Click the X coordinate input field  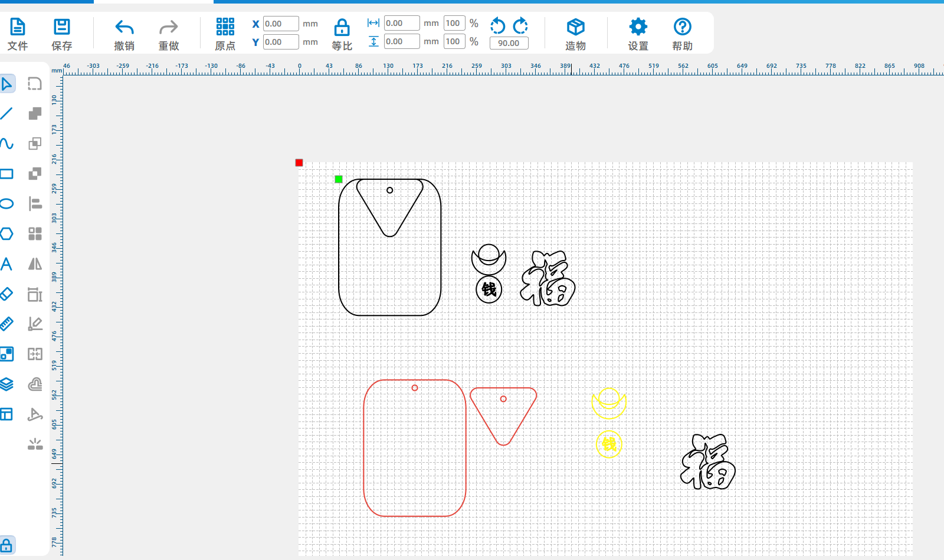[280, 24]
